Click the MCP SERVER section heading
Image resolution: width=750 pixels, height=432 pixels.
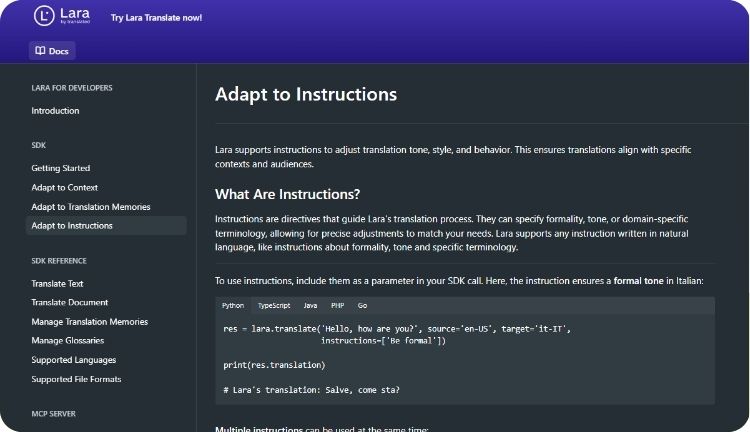(54, 414)
